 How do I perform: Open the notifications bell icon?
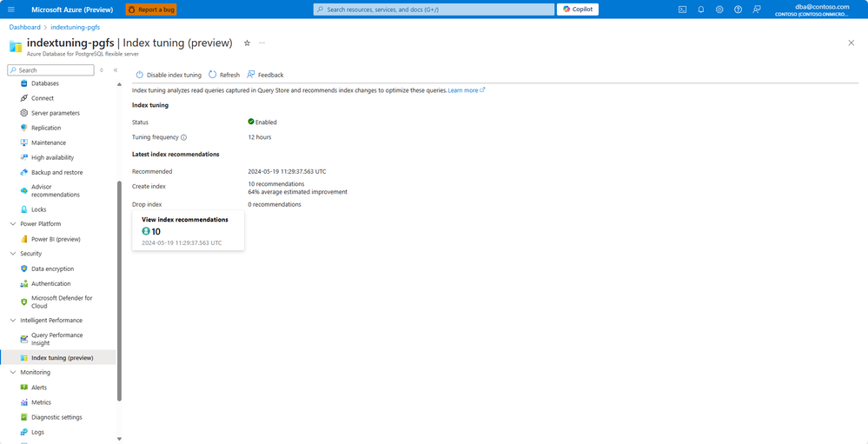click(701, 10)
